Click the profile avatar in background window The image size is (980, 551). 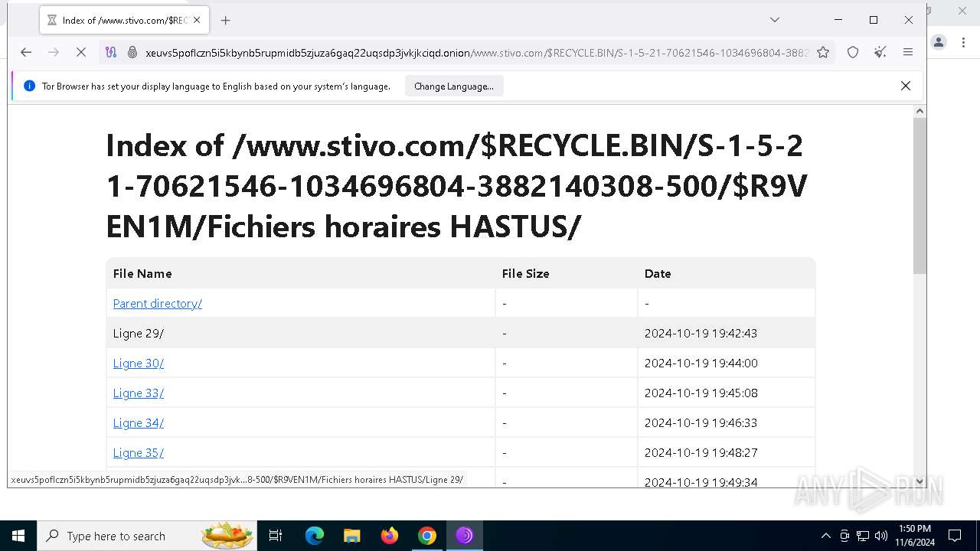[x=939, y=42]
